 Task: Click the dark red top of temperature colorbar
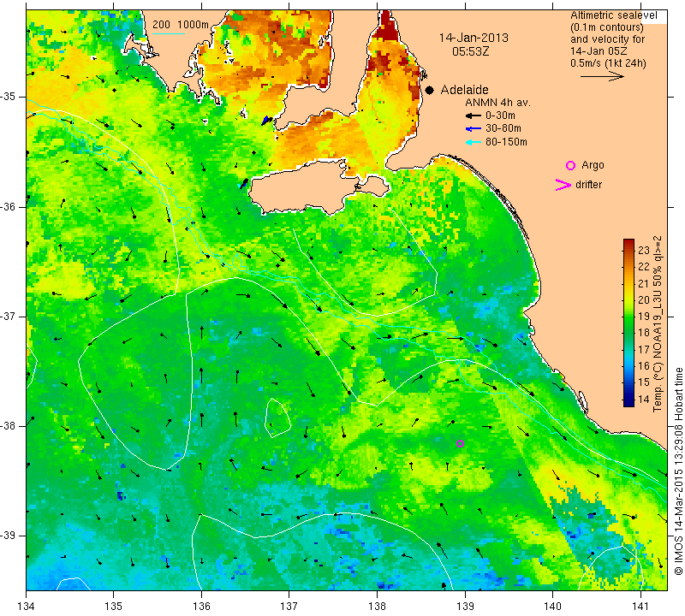pos(628,243)
